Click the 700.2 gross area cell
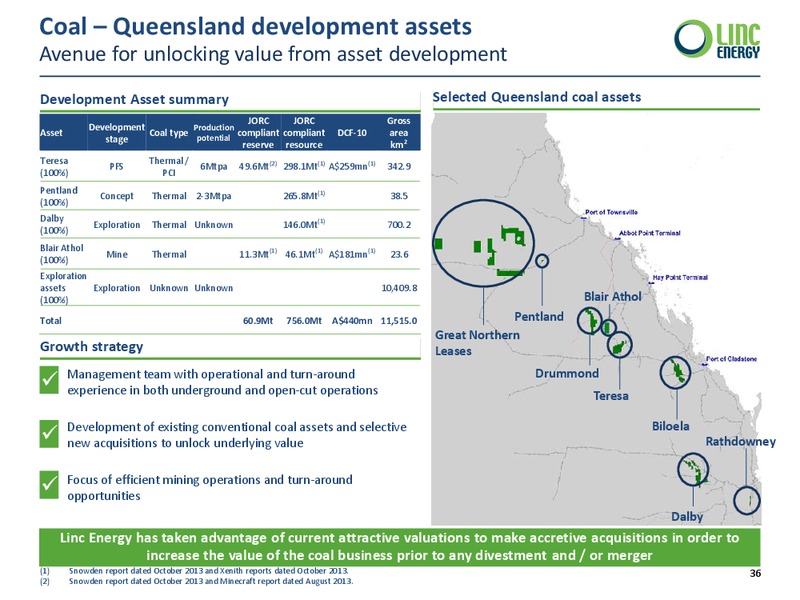Screen dimensions: 800x600 [399, 224]
